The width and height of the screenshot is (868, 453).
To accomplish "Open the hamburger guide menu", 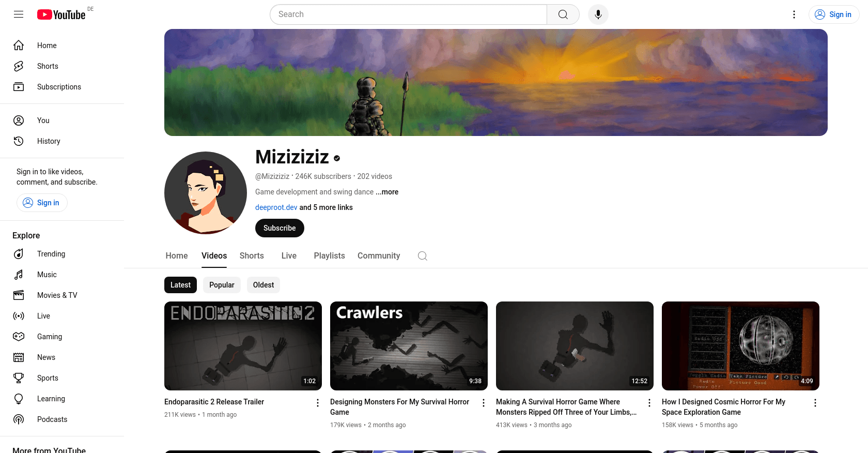I will point(19,14).
